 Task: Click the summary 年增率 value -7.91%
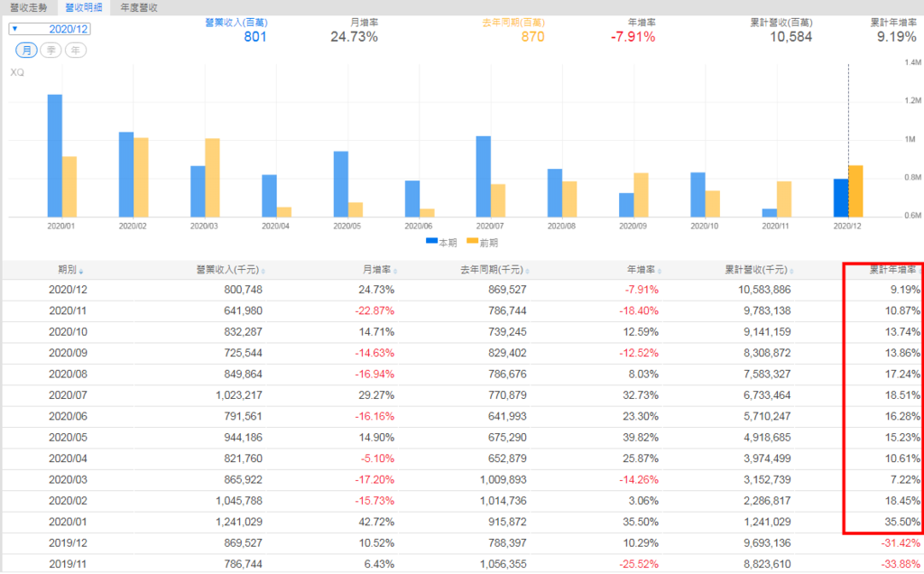point(633,36)
